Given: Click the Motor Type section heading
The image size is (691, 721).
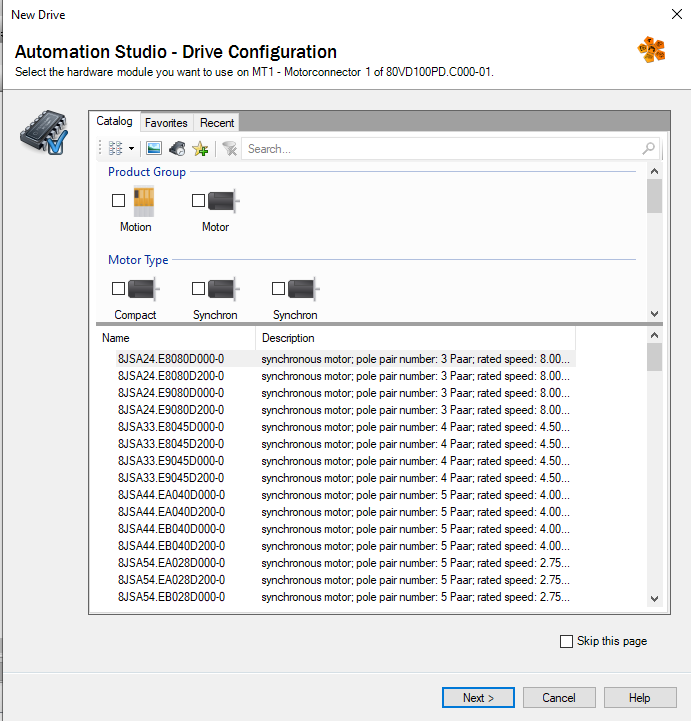Looking at the screenshot, I should click(x=138, y=260).
